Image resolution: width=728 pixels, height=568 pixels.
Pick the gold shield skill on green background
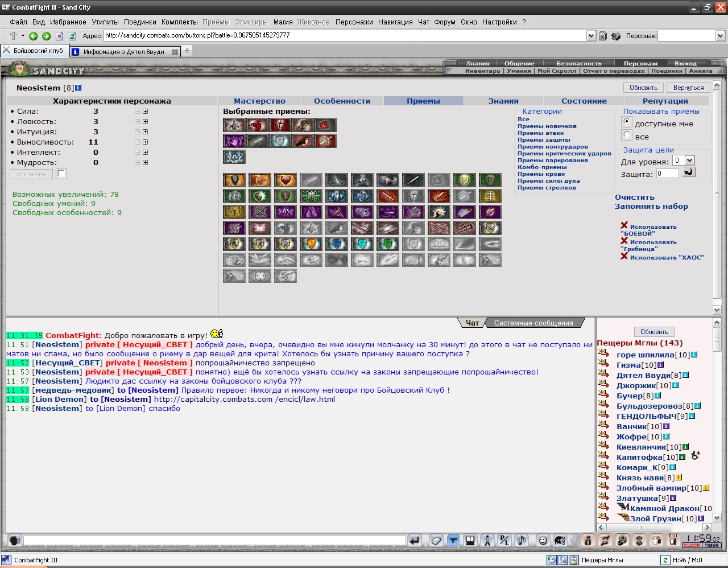(465, 180)
